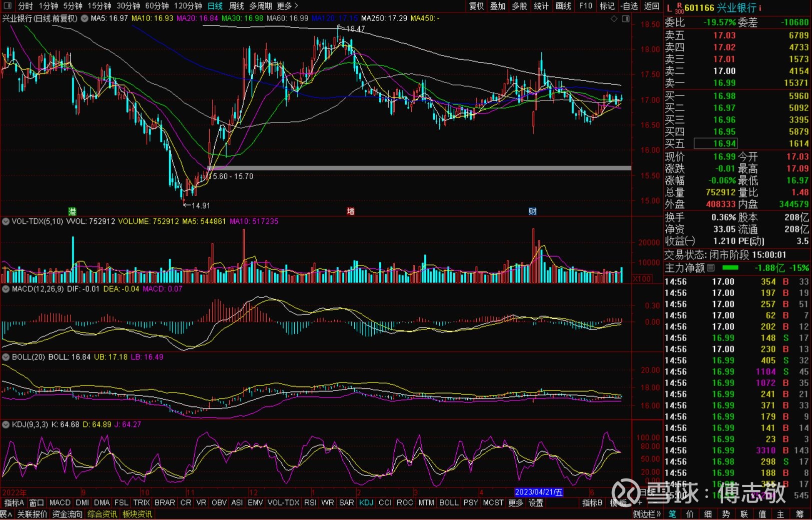This screenshot has width=812, height=520.
Task: Click the 指标A tab
Action: click(x=14, y=502)
